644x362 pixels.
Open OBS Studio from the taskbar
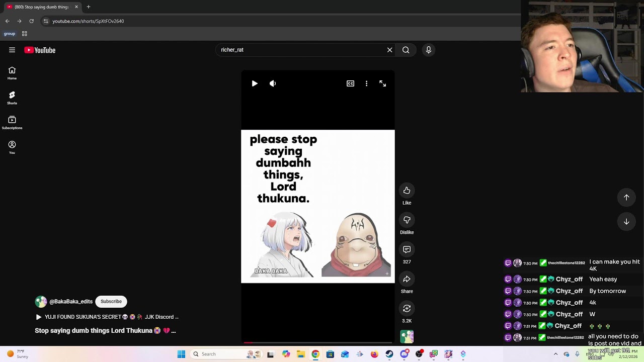[419, 354]
